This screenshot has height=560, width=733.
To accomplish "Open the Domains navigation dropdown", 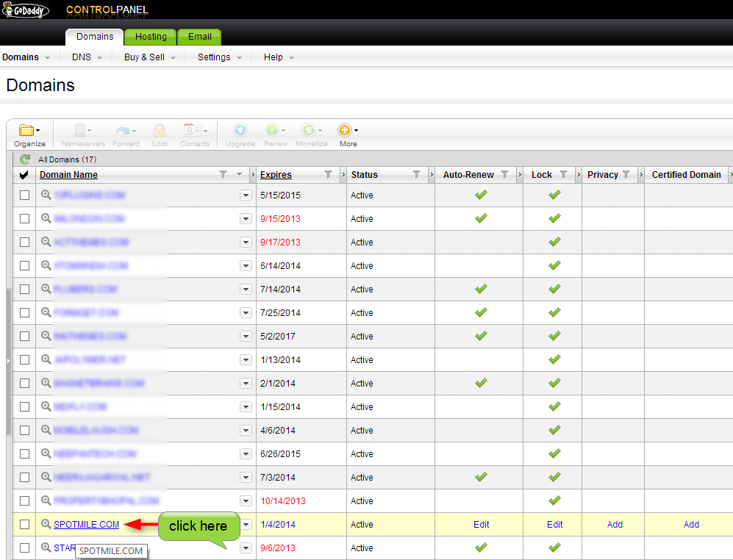I will point(26,57).
